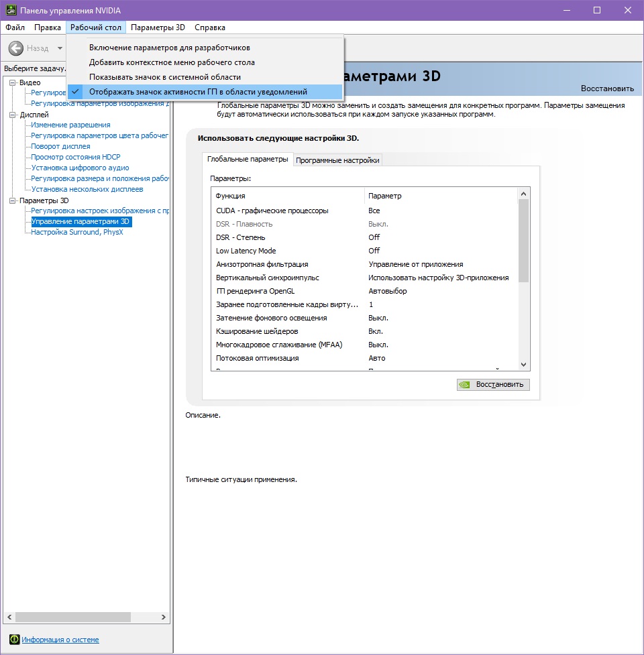Click the green Back arrow icon
The image size is (644, 655).
pyautogui.click(x=16, y=48)
